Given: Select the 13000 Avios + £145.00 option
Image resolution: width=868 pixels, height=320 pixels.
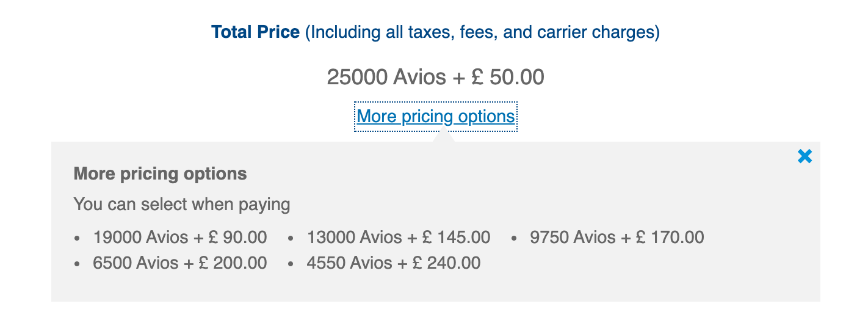Looking at the screenshot, I should coord(398,237).
